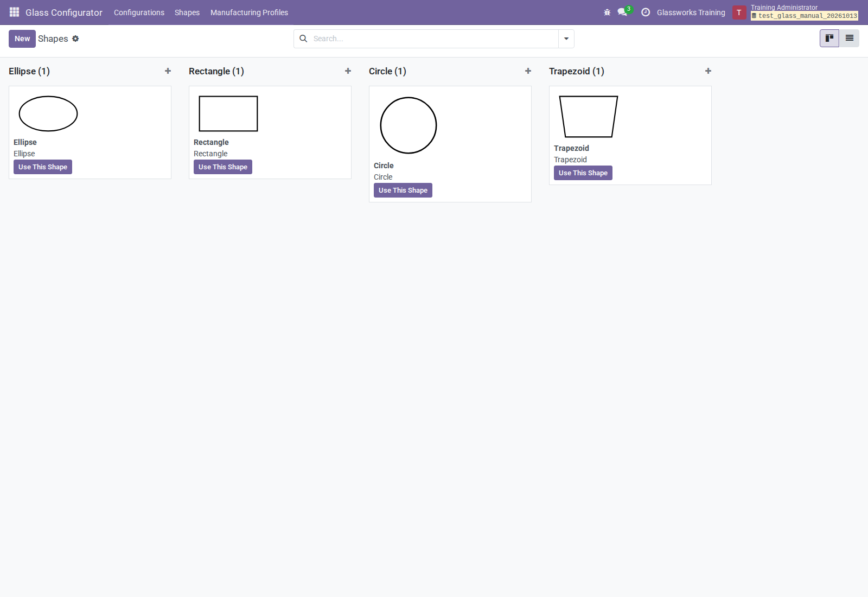The image size is (868, 597).
Task: Expand the search options dropdown arrow
Action: pos(566,39)
